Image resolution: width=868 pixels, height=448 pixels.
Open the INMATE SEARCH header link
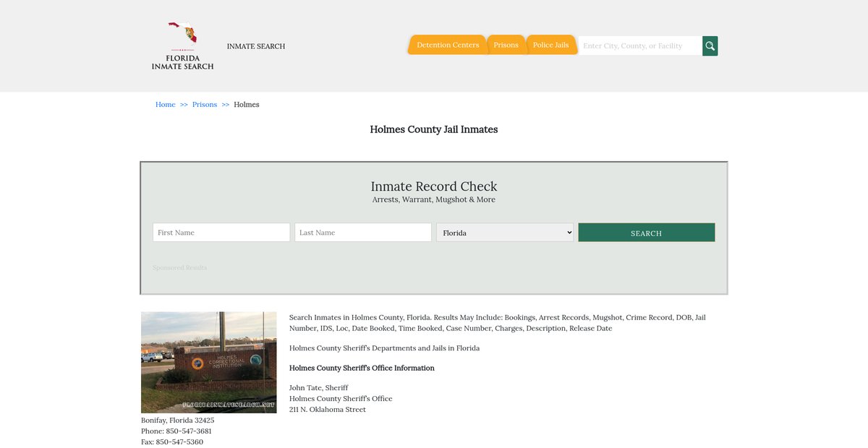256,46
